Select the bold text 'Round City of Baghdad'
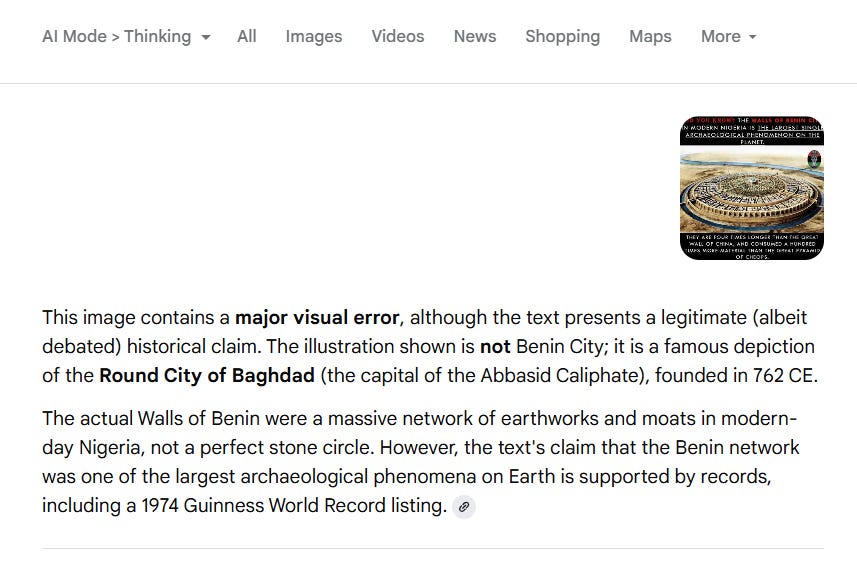Screen dimensions: 857x573 207,376
